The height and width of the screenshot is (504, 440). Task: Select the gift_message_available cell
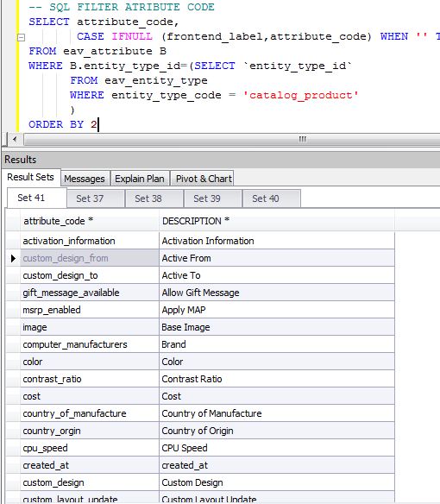(90, 293)
